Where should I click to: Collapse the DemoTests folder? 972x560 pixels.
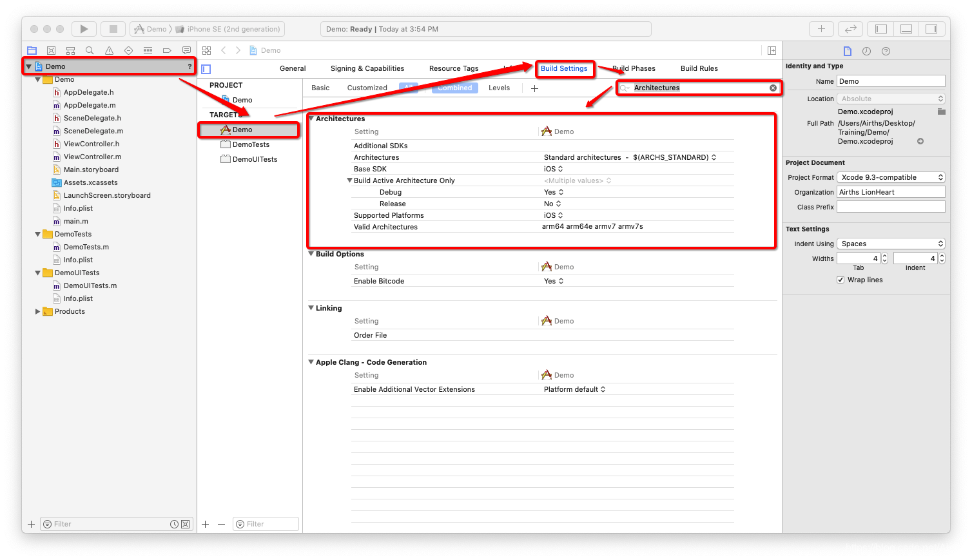[x=37, y=234]
